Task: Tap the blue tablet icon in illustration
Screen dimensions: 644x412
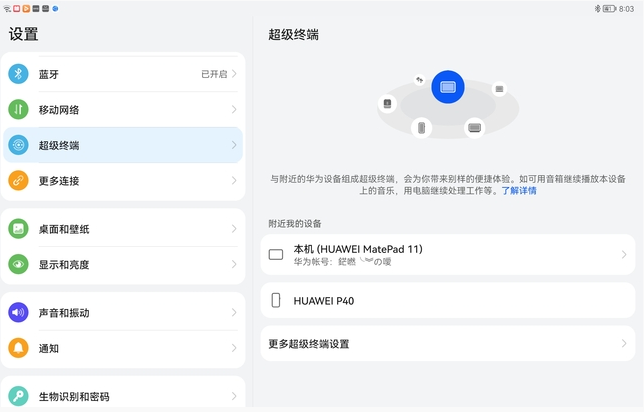Action: pyautogui.click(x=448, y=87)
